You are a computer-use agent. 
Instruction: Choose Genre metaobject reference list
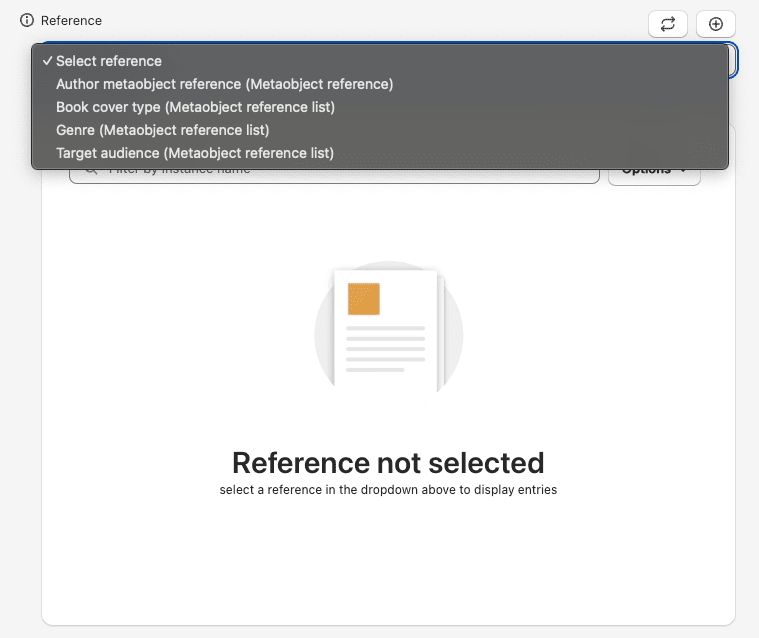[x=162, y=130]
